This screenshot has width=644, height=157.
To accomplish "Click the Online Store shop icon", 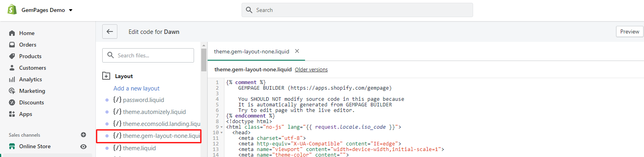I will pyautogui.click(x=12, y=146).
